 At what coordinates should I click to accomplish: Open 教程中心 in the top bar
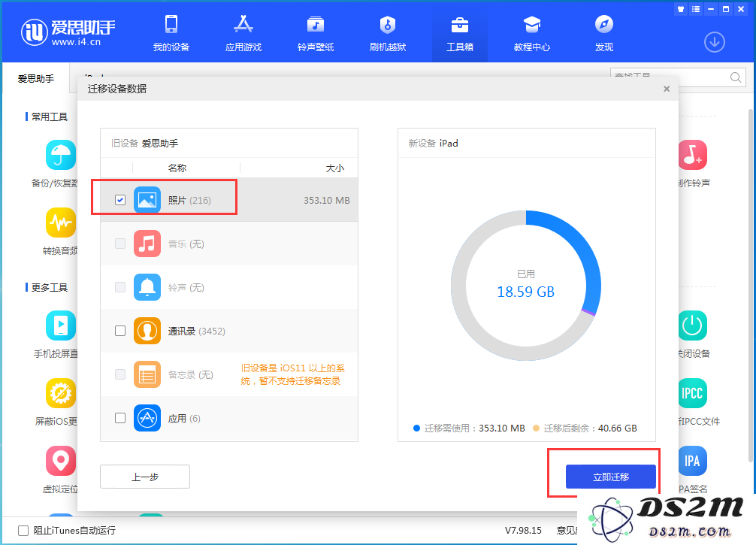tap(532, 33)
